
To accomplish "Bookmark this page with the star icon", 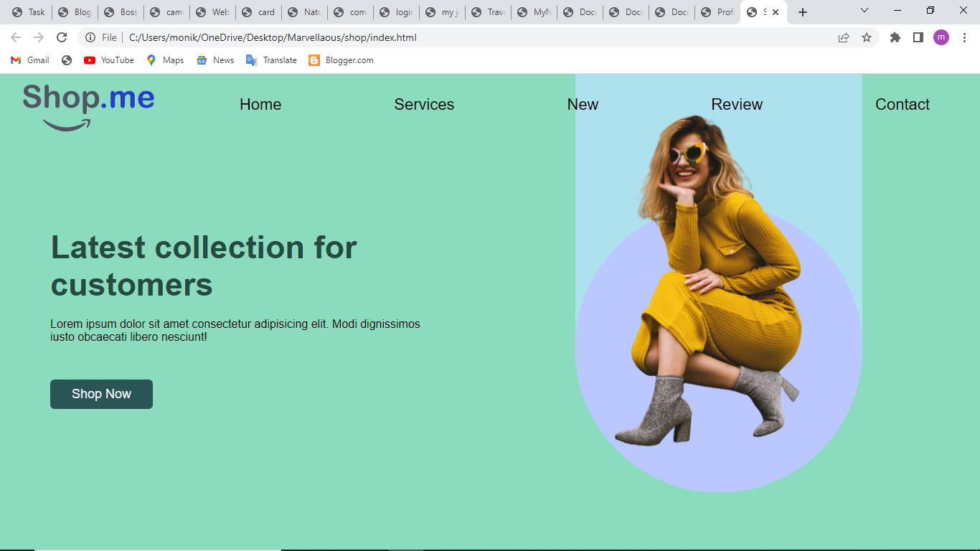I will coord(867,37).
